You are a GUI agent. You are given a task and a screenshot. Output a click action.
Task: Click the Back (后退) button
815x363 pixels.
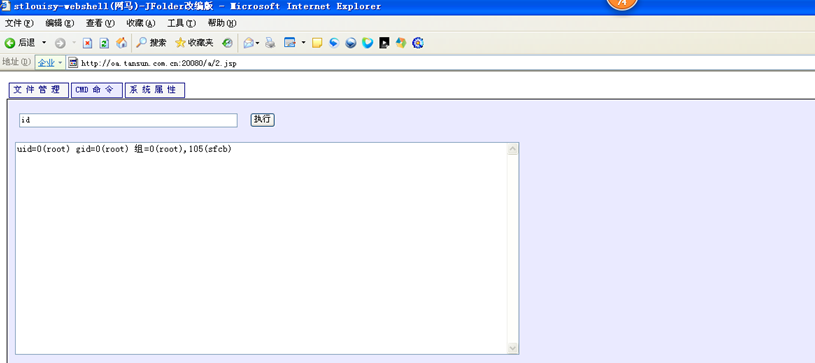click(20, 43)
